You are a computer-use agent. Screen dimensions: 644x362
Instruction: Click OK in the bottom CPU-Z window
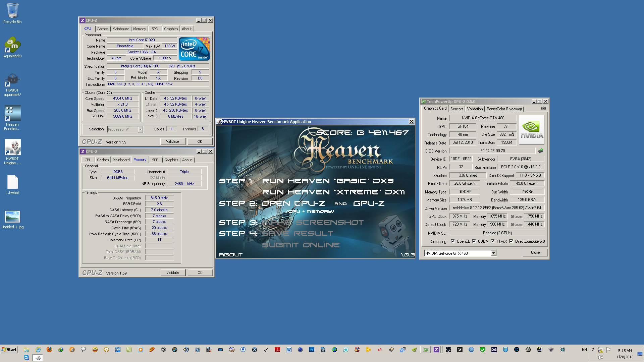200,273
